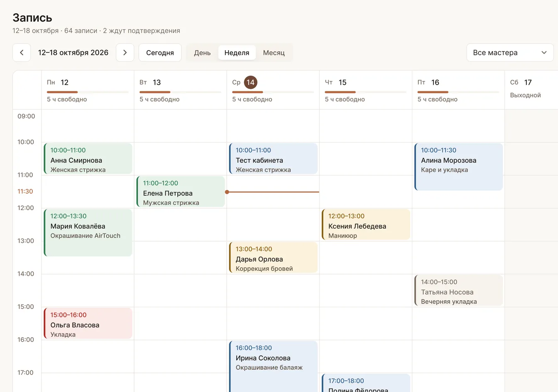Click the 09:00 time label
Screen dimensions: 558x392
[26, 116]
